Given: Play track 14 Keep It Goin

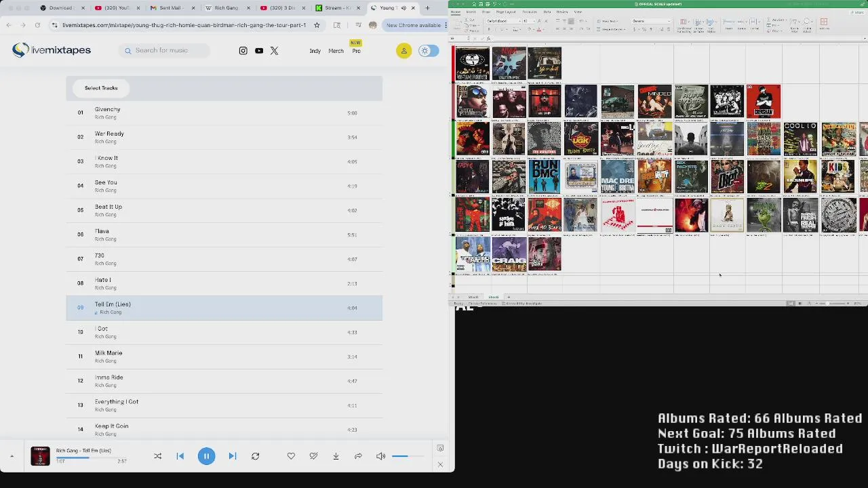Looking at the screenshot, I should coord(224,430).
